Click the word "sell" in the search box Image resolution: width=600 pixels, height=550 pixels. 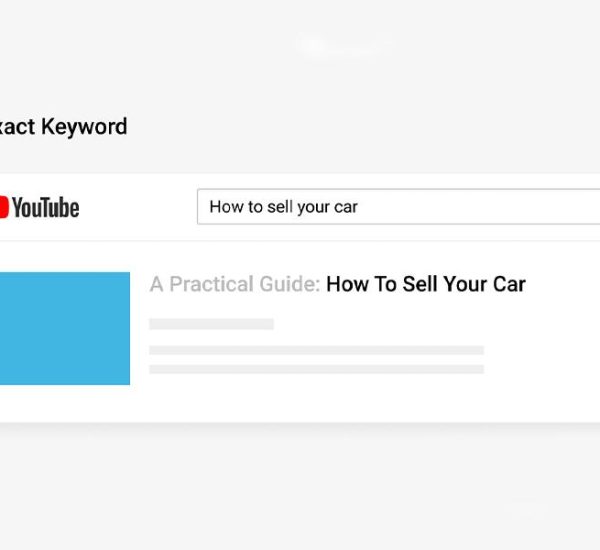point(281,207)
